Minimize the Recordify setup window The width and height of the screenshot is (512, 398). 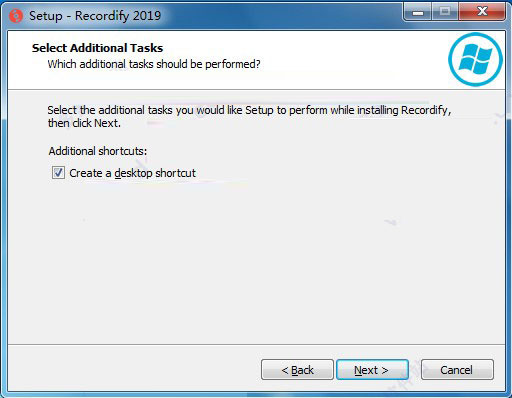(418, 12)
